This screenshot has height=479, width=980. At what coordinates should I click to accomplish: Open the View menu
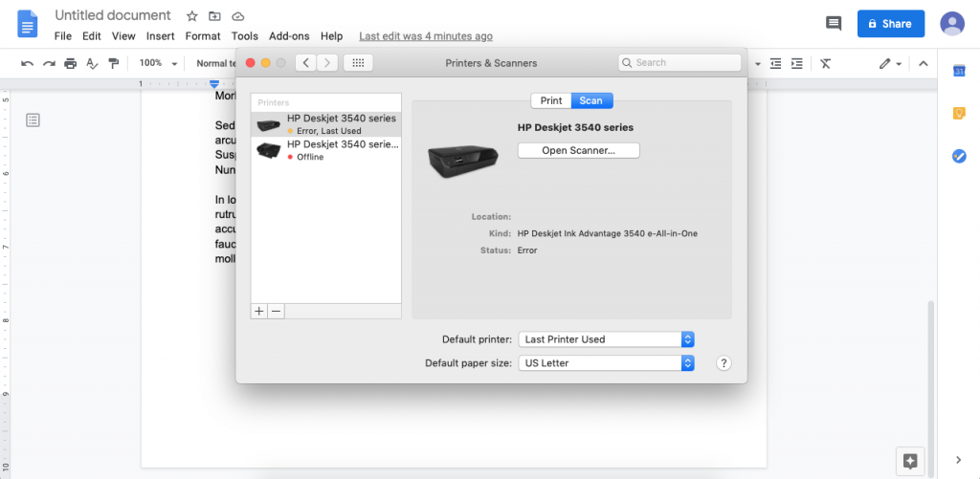point(123,36)
